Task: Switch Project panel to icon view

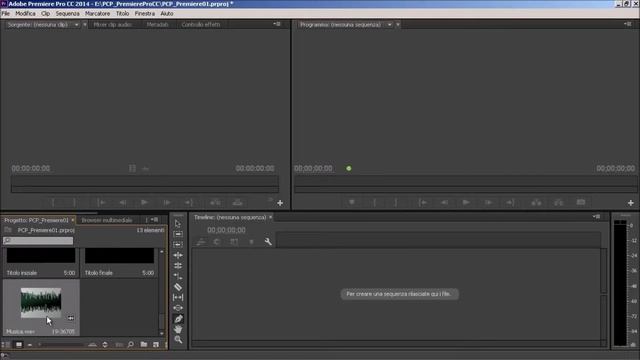Action: [x=19, y=345]
